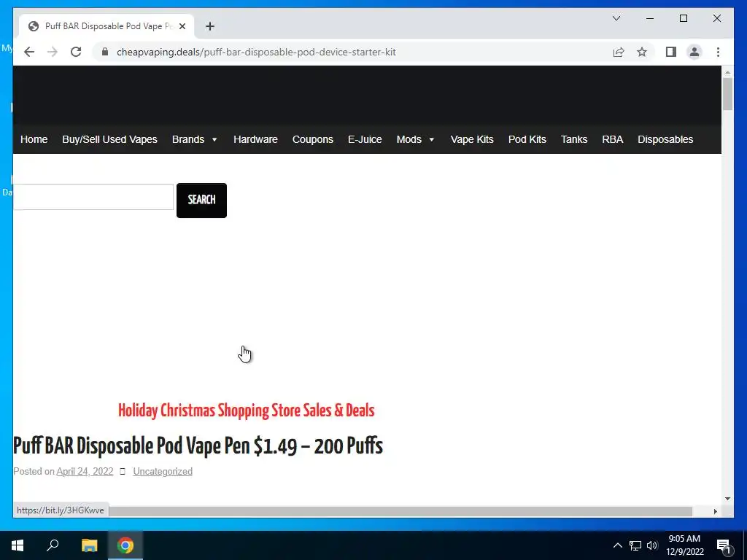Viewport: 747px width, 560px height.
Task: Click the Puff BAR Disposable Pod heading
Action: pyautogui.click(x=198, y=446)
